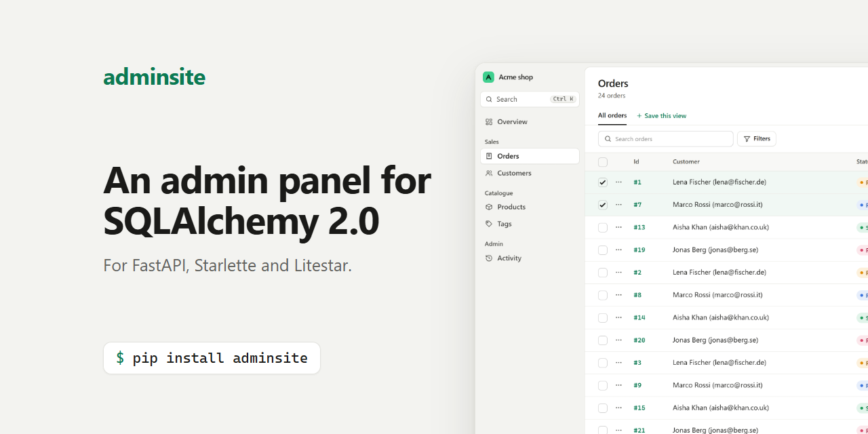Check the order #2 checkbox
Viewport: 868px width, 434px height.
pyautogui.click(x=603, y=273)
